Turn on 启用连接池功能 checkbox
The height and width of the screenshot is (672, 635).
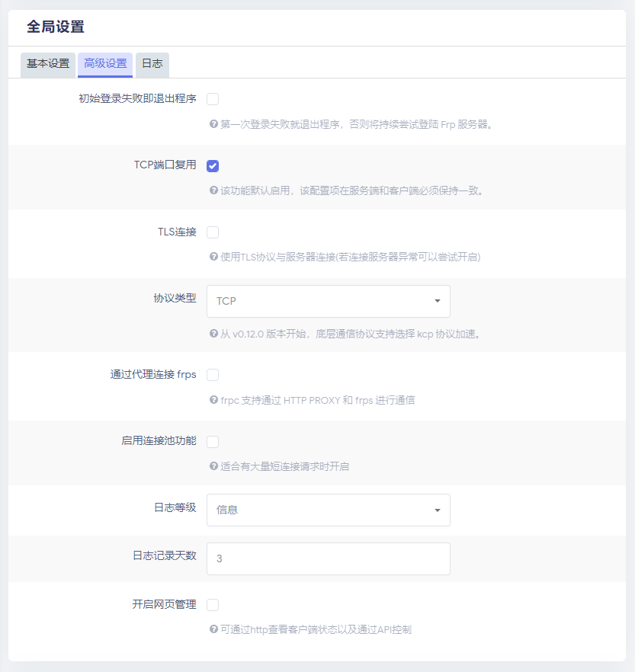tap(213, 442)
